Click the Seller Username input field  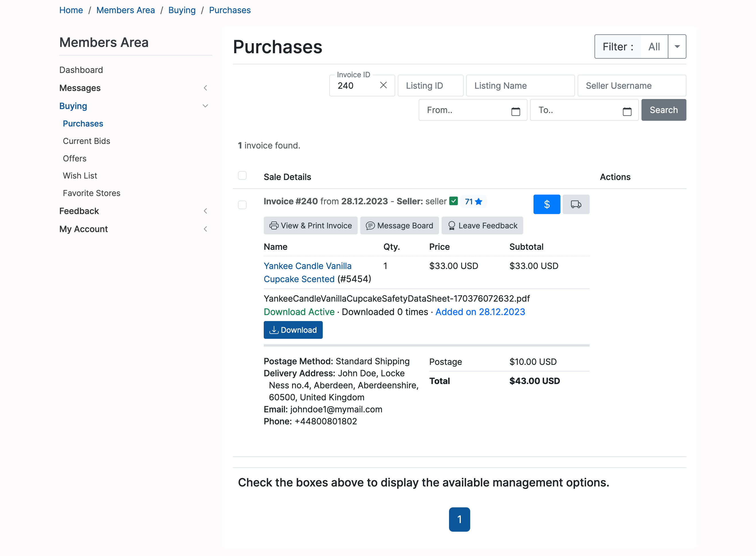(631, 86)
